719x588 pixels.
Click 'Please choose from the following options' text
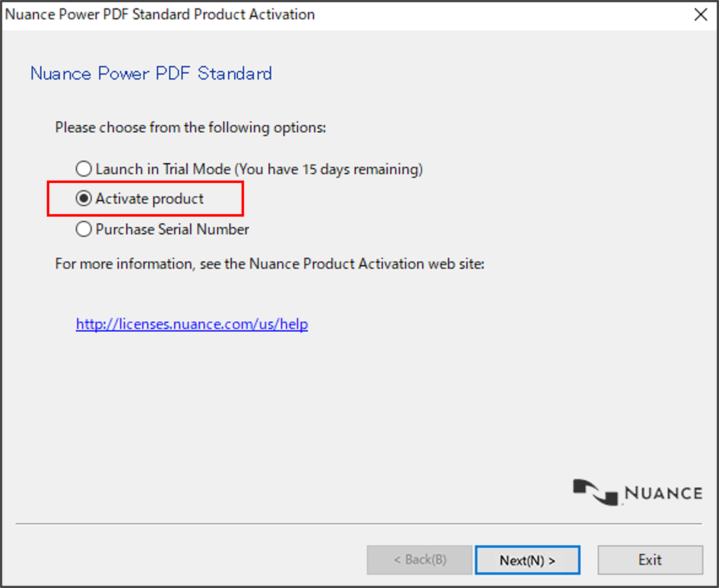click(190, 128)
